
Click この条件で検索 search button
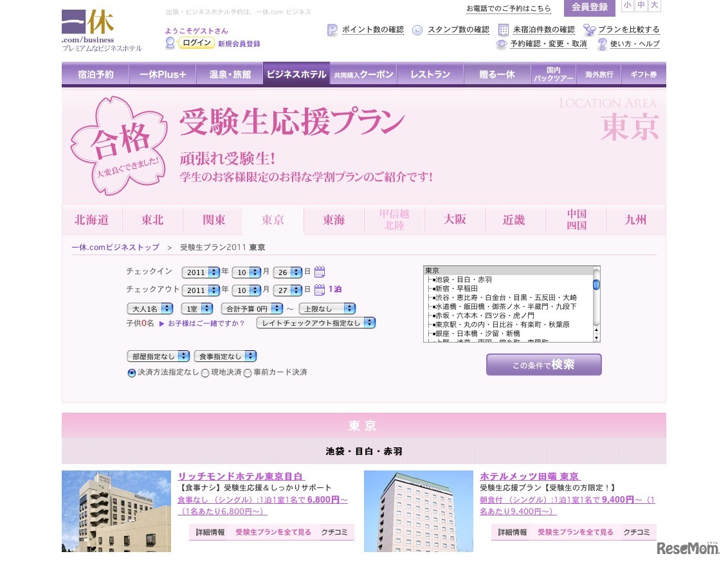point(543,365)
